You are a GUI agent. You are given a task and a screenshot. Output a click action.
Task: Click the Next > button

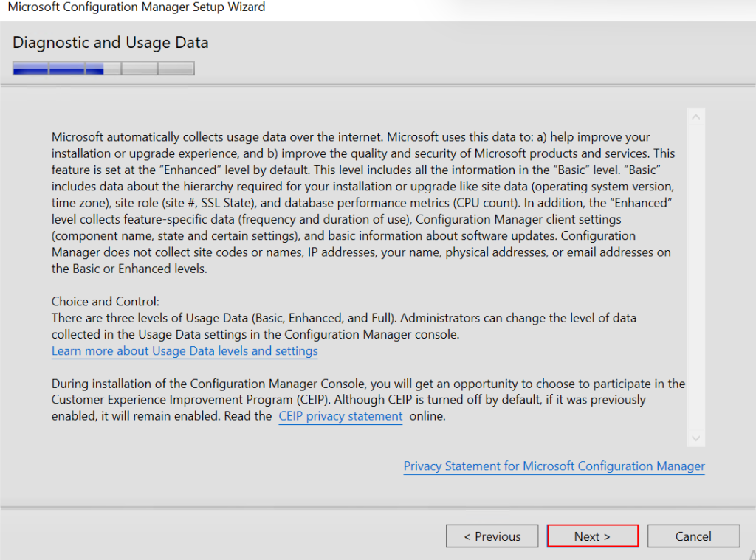point(592,536)
